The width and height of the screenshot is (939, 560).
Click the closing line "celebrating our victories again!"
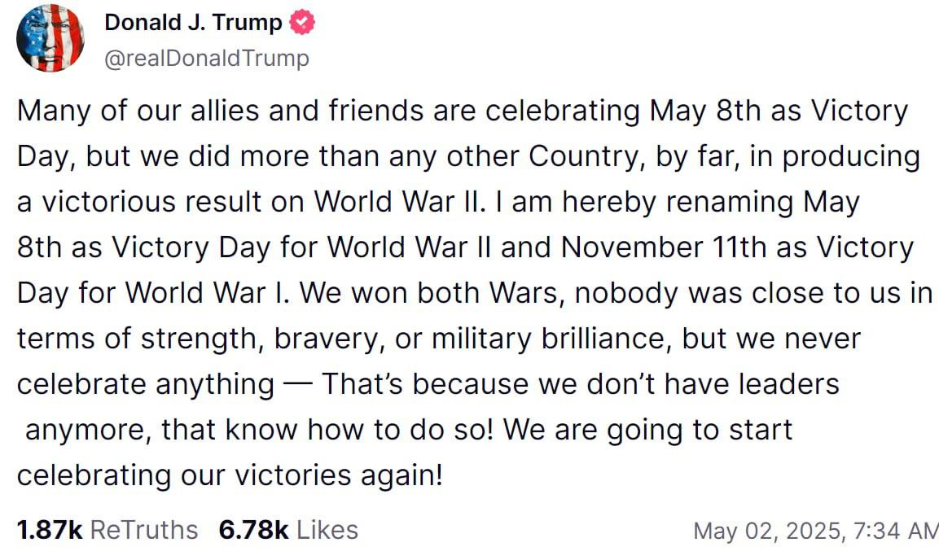coord(230,475)
